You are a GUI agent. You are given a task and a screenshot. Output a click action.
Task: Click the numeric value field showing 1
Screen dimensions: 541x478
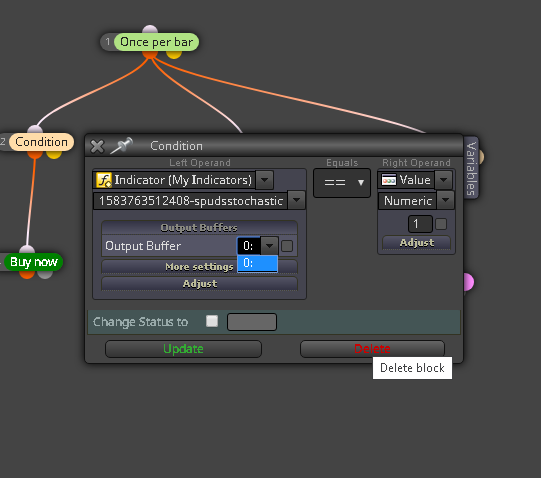tap(420, 224)
